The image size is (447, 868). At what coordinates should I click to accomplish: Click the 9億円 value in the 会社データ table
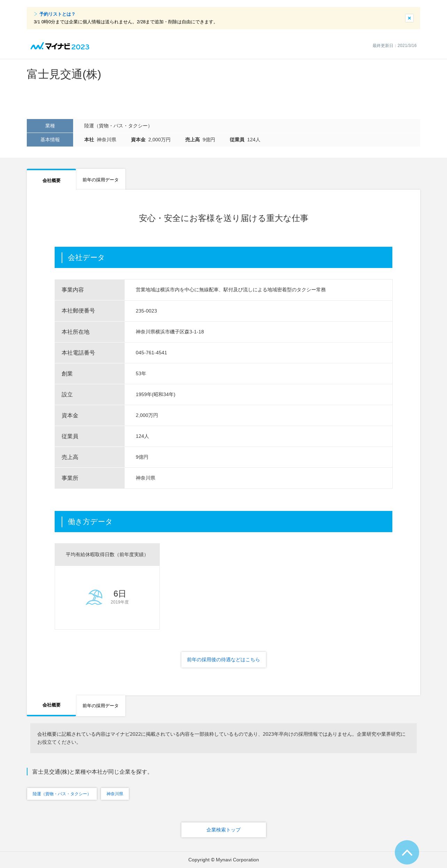coord(142,457)
